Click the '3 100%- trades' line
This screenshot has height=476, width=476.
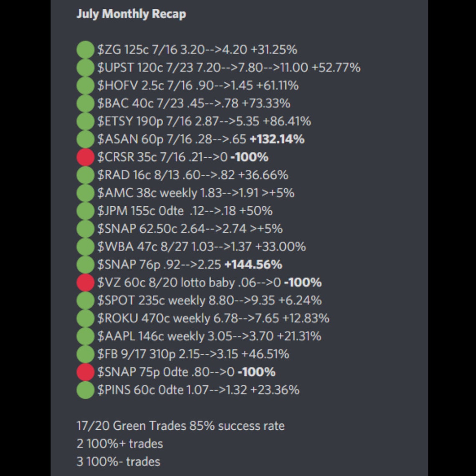(119, 461)
